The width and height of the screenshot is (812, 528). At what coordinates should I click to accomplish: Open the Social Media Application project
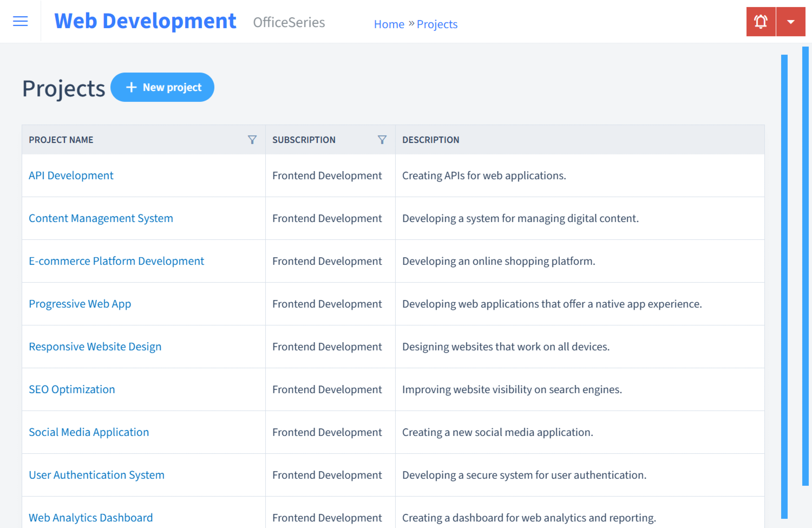tap(89, 432)
